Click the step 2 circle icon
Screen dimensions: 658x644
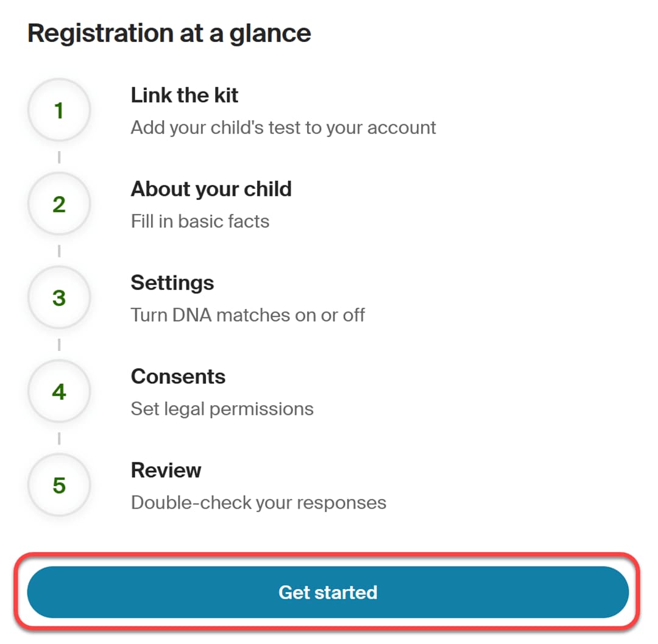click(x=59, y=205)
